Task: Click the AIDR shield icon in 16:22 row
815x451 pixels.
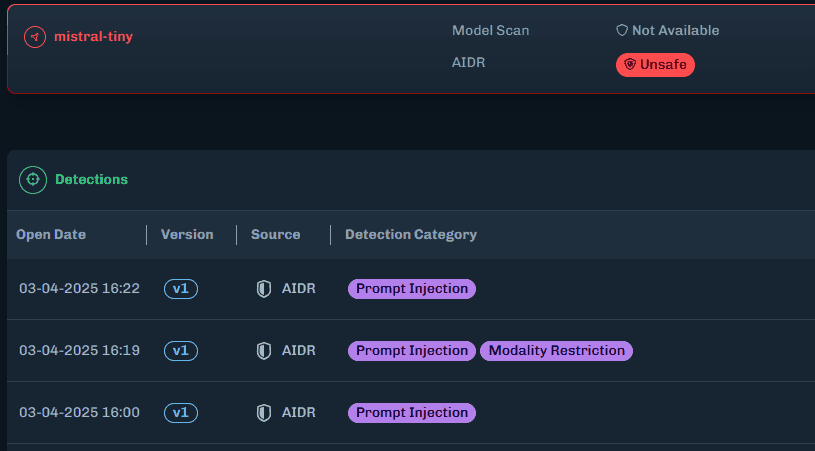Action: [264, 289]
